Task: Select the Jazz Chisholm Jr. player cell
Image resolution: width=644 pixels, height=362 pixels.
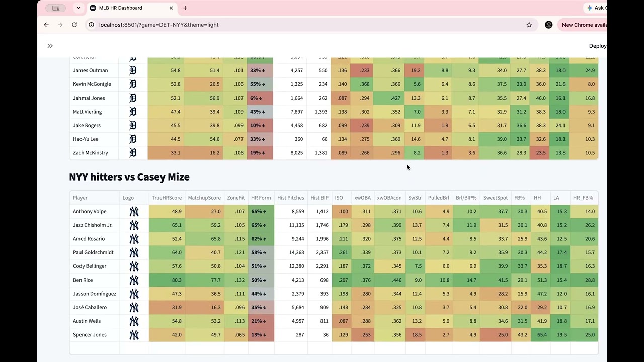Action: (x=95, y=225)
